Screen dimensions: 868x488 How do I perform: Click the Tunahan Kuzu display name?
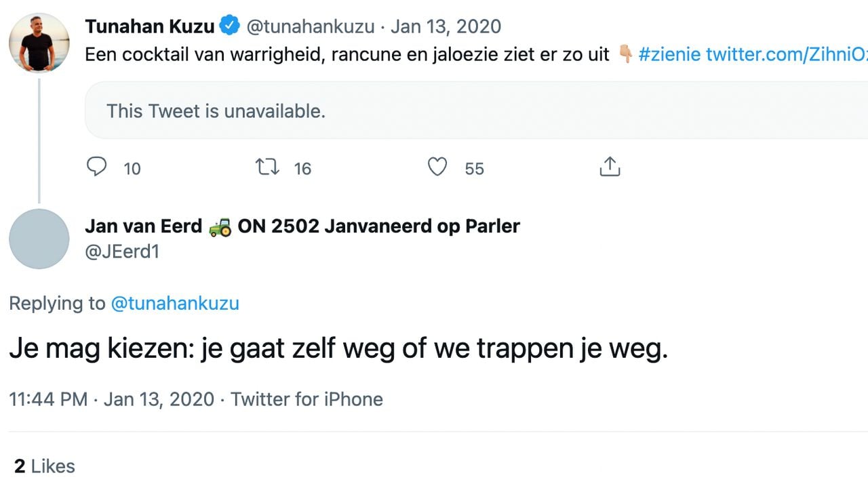tap(150, 26)
